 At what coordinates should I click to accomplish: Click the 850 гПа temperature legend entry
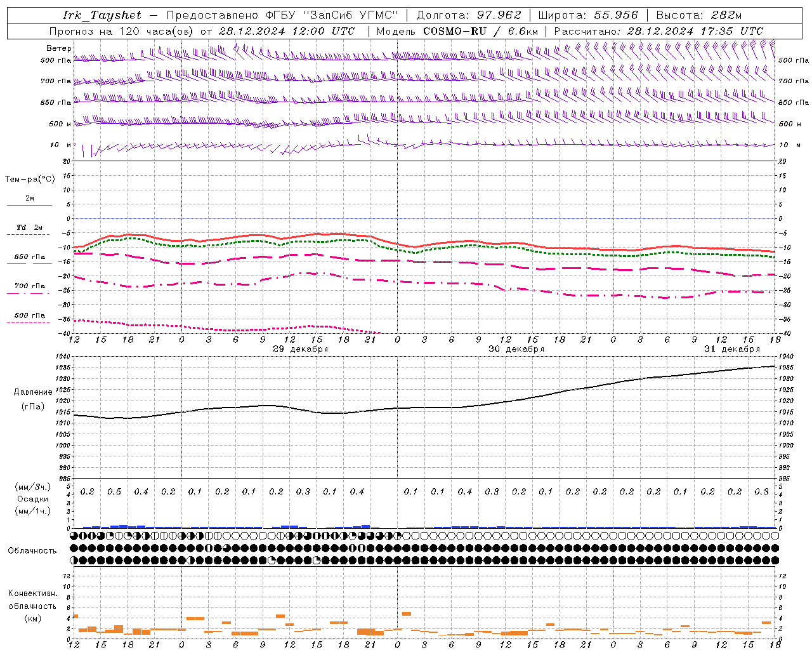[30, 257]
